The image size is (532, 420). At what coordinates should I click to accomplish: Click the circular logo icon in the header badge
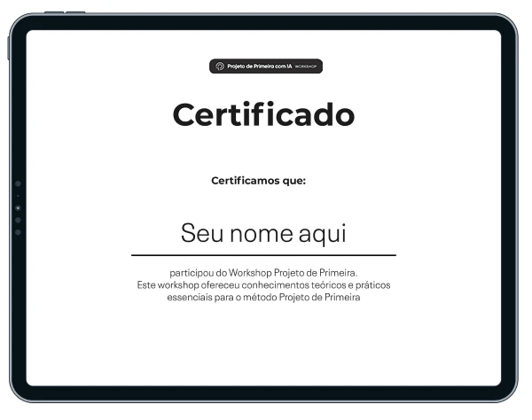point(219,66)
